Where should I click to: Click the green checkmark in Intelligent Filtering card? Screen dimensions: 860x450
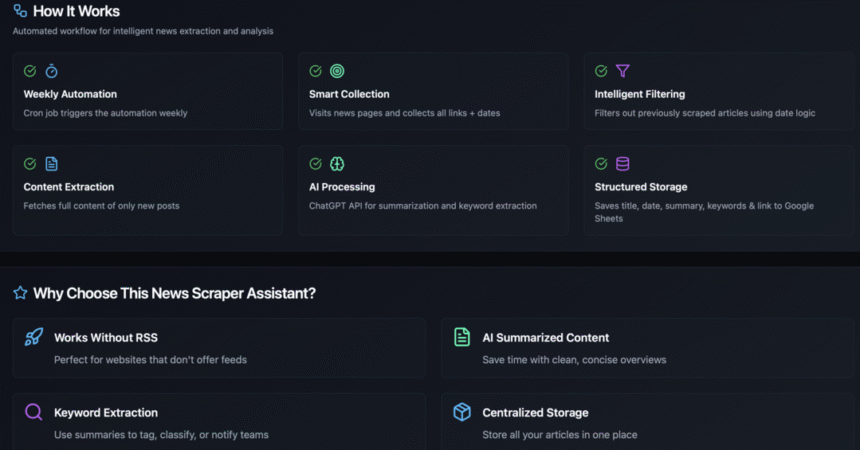click(x=601, y=71)
